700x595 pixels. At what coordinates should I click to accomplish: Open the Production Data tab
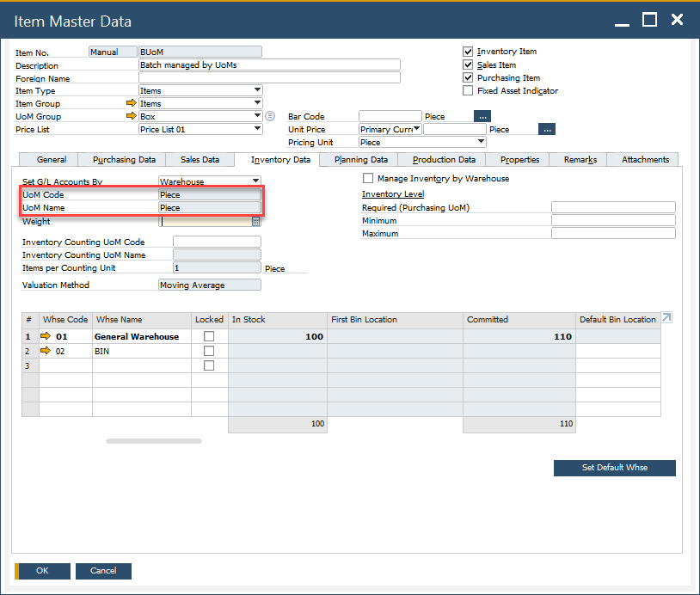[443, 160]
